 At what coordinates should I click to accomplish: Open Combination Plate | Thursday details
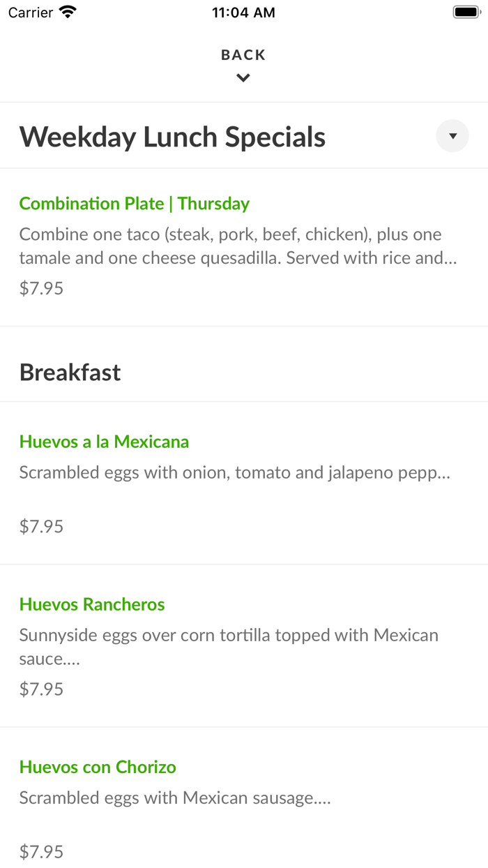point(135,204)
